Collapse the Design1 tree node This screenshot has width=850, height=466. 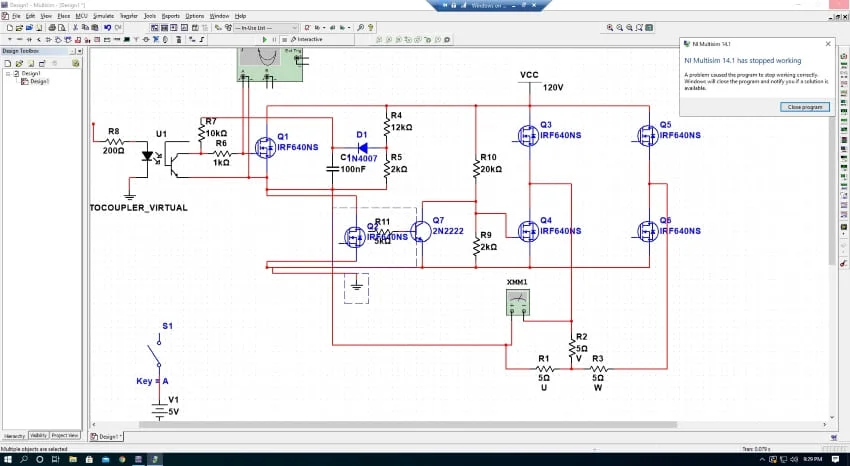(x=8, y=73)
